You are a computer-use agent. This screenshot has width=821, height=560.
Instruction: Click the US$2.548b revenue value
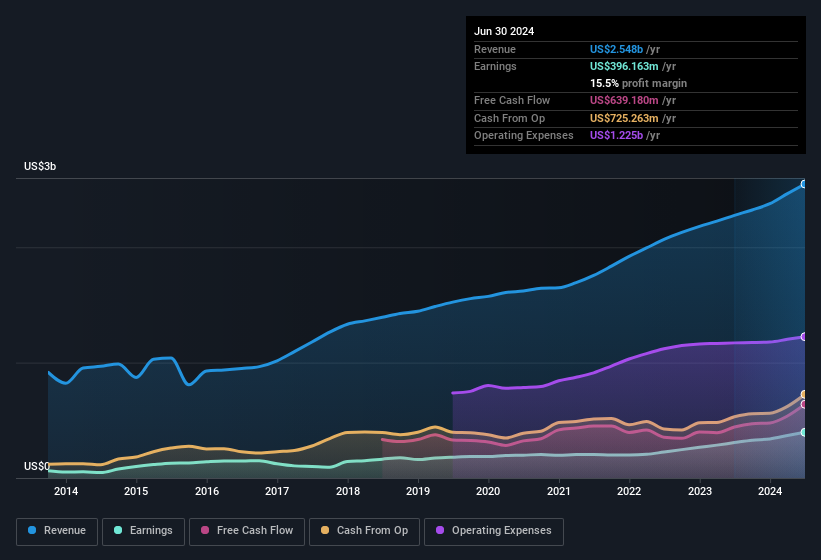point(616,49)
